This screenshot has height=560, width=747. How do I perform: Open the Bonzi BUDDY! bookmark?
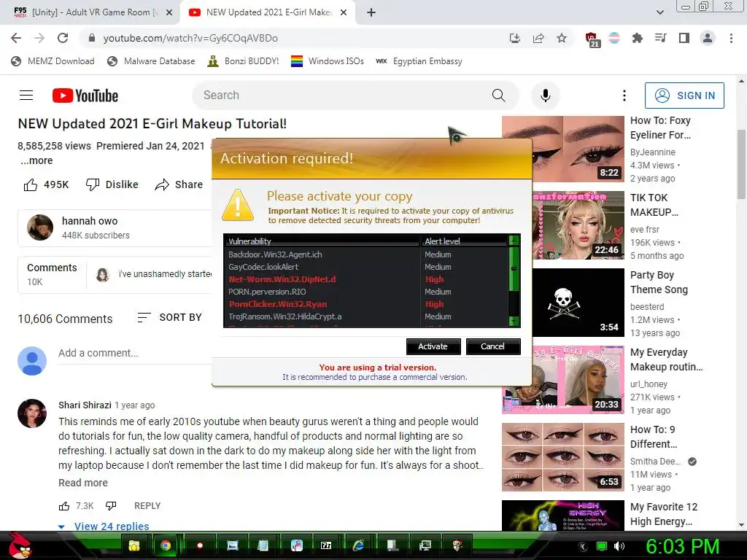(244, 61)
